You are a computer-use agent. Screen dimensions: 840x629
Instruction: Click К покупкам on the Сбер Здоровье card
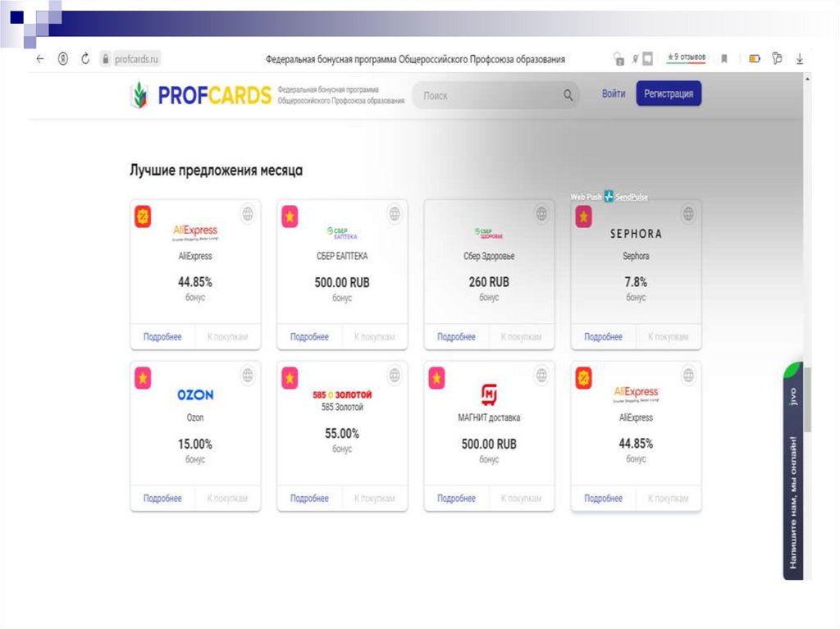tap(521, 337)
